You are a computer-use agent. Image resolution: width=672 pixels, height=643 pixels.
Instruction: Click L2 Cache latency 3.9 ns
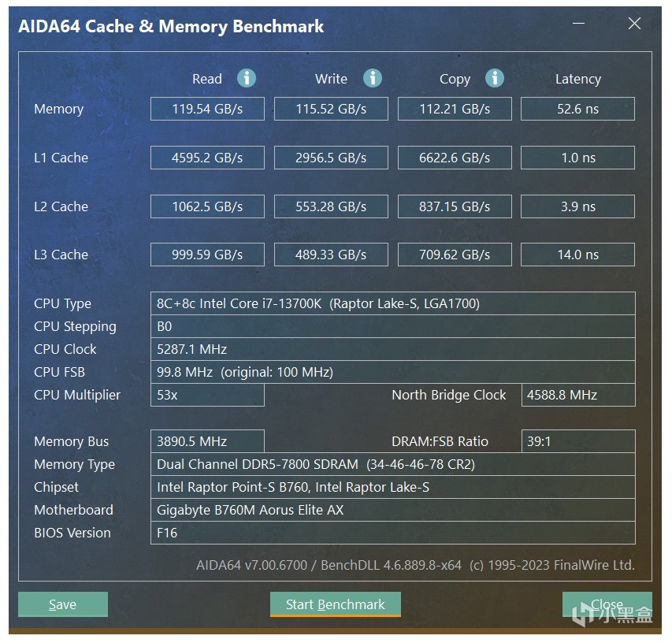click(x=577, y=206)
